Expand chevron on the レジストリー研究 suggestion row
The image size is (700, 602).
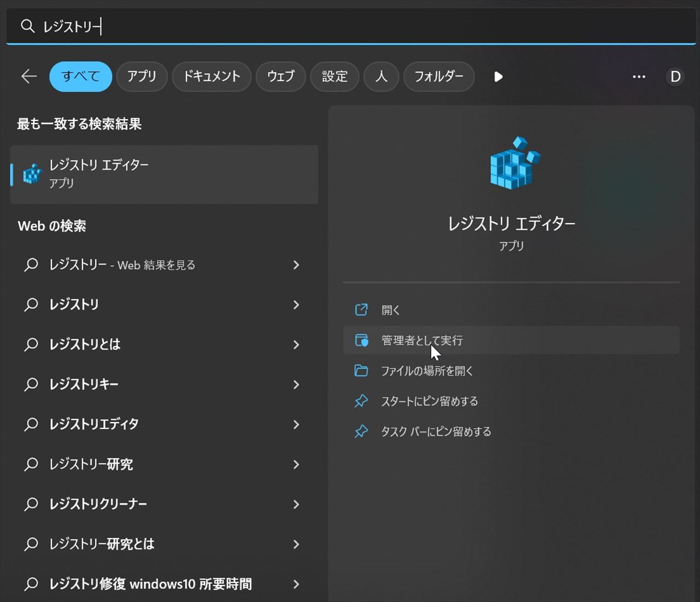[296, 464]
